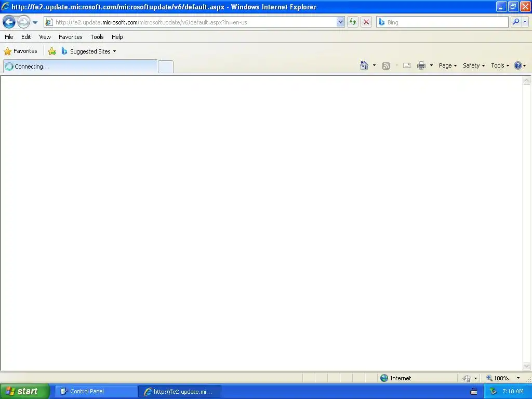This screenshot has width=532, height=399.
Task: Go back with the Back arrow button
Action: [x=9, y=22]
